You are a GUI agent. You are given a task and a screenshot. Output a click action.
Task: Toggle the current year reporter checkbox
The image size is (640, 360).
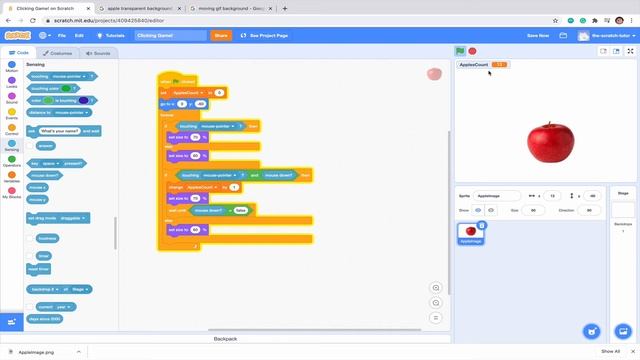pyautogui.click(x=30, y=307)
